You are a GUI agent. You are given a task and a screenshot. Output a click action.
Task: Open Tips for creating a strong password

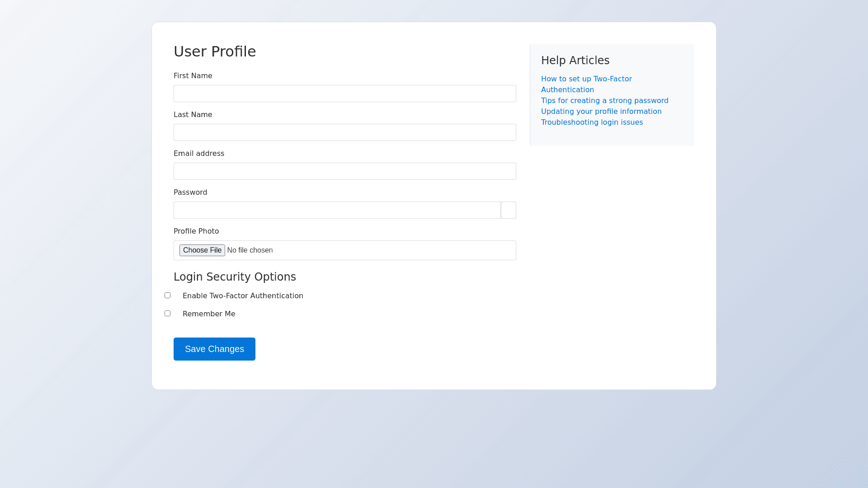604,101
